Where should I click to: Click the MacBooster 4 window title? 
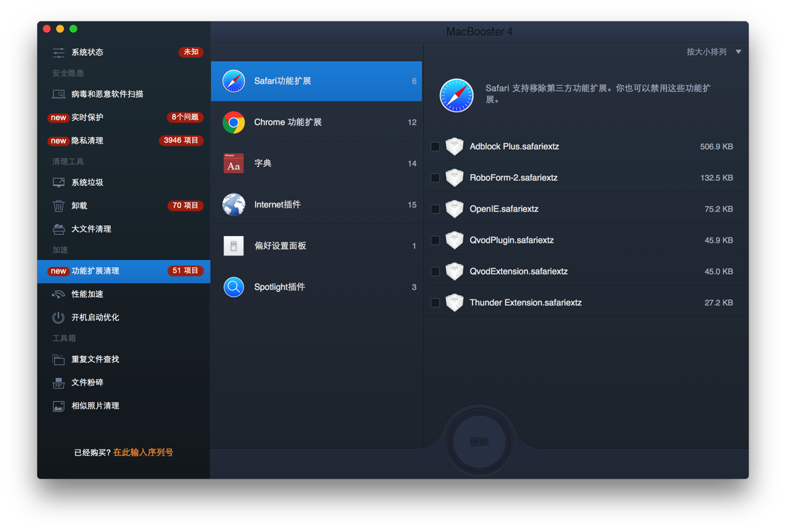pyautogui.click(x=479, y=31)
